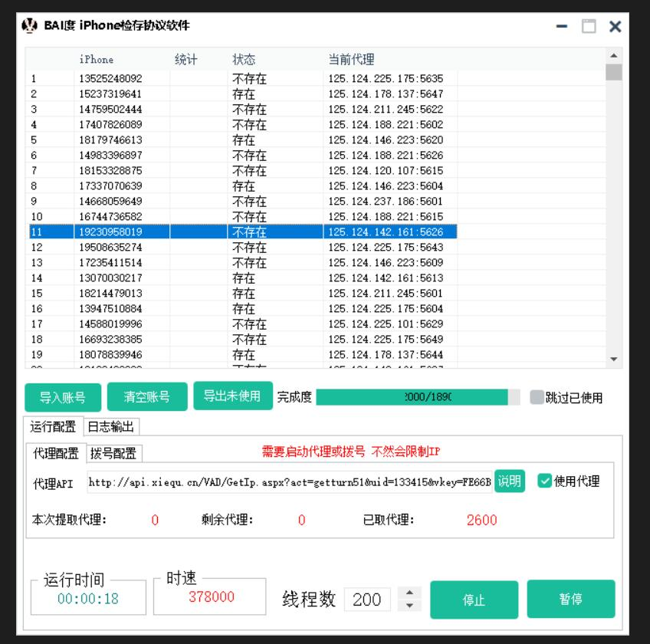This screenshot has width=650, height=644.
Task: Click the 暂停 button
Action: [x=571, y=599]
